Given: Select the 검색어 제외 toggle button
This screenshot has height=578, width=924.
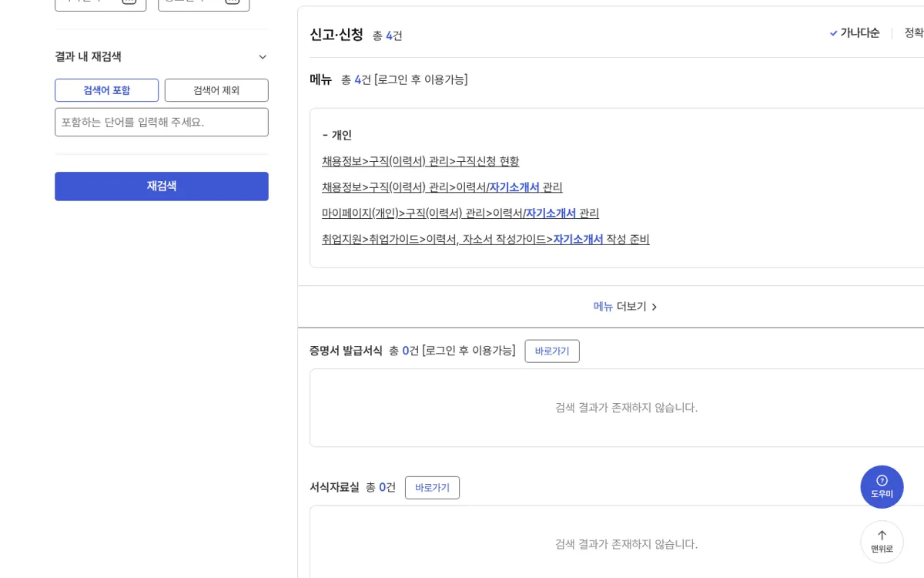Looking at the screenshot, I should click(216, 90).
